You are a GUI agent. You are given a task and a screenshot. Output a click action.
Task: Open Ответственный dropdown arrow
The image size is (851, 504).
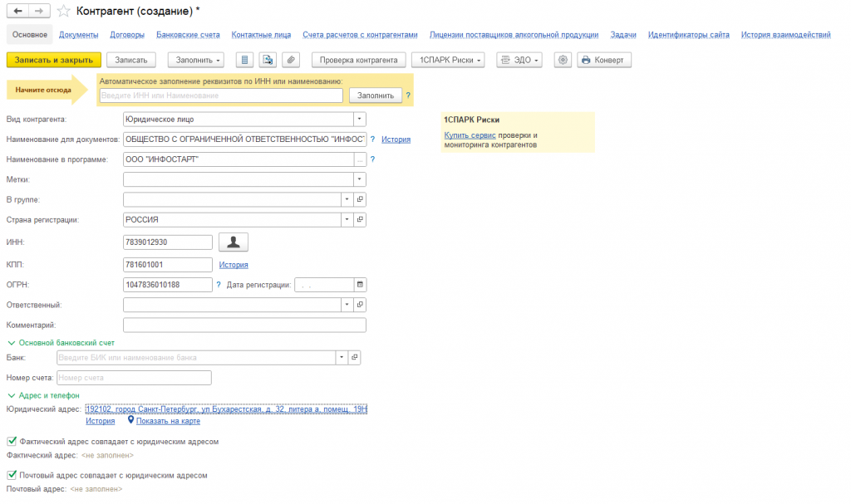(x=347, y=305)
